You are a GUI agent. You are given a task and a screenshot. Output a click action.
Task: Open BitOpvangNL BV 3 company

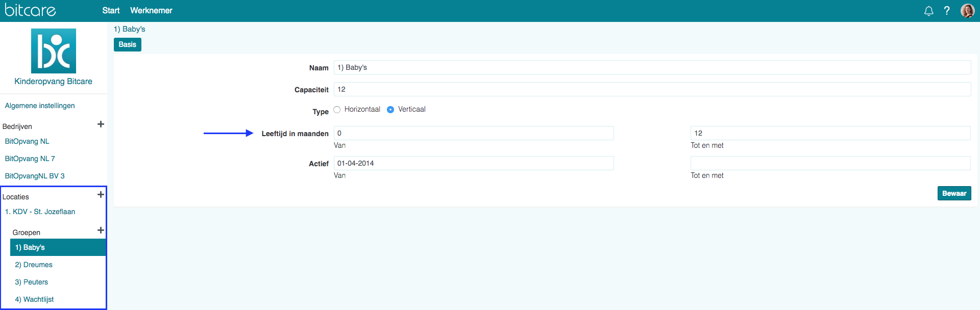[35, 176]
